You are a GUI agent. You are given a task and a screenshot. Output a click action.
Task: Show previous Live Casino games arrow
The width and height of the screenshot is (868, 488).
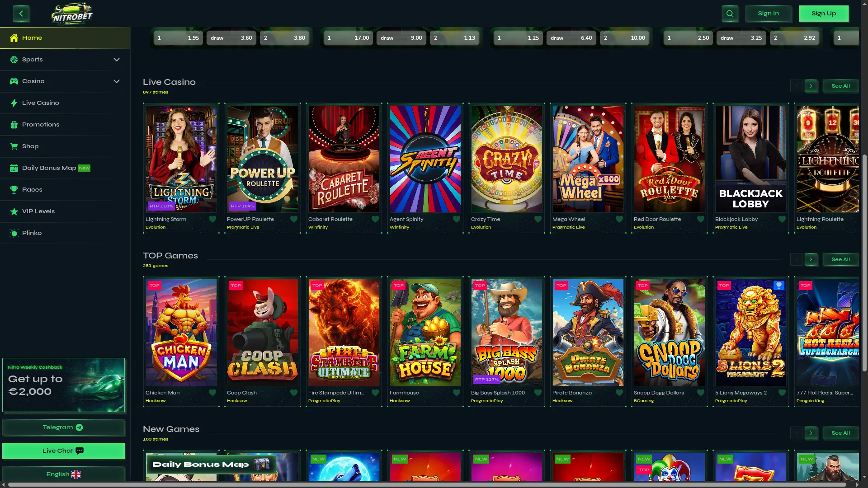click(x=797, y=86)
